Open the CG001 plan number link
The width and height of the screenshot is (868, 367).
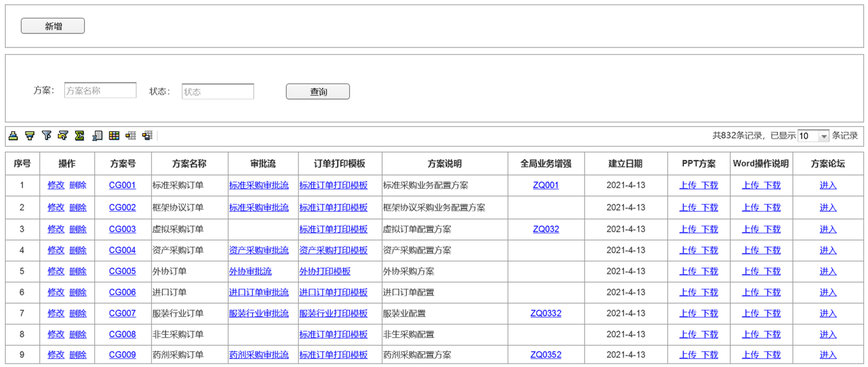(x=122, y=185)
